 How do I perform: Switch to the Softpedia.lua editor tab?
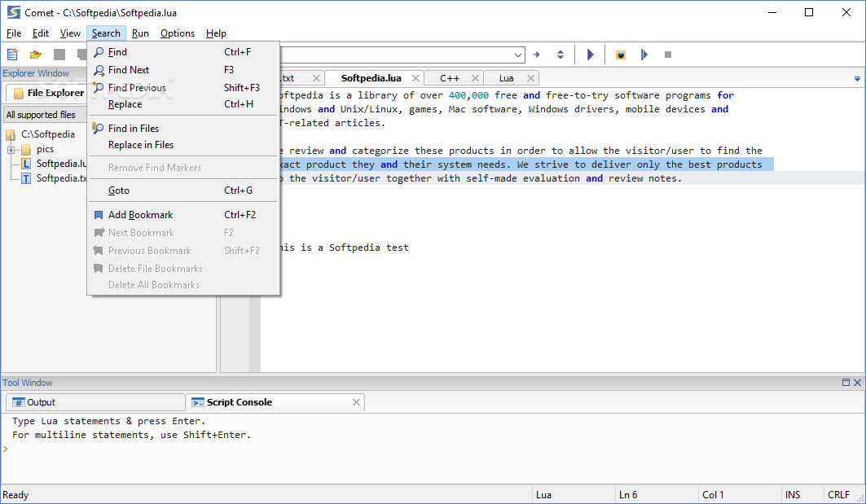coord(371,78)
